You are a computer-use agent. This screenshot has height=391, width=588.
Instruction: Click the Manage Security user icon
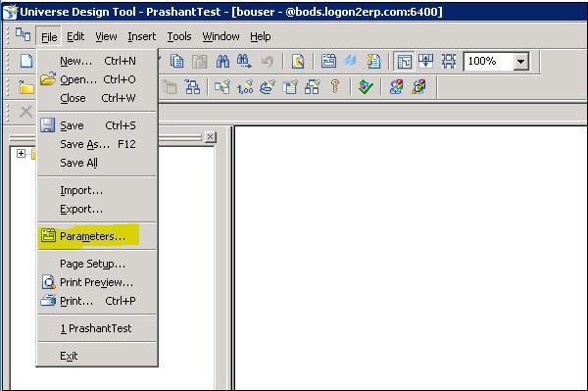coord(396,87)
